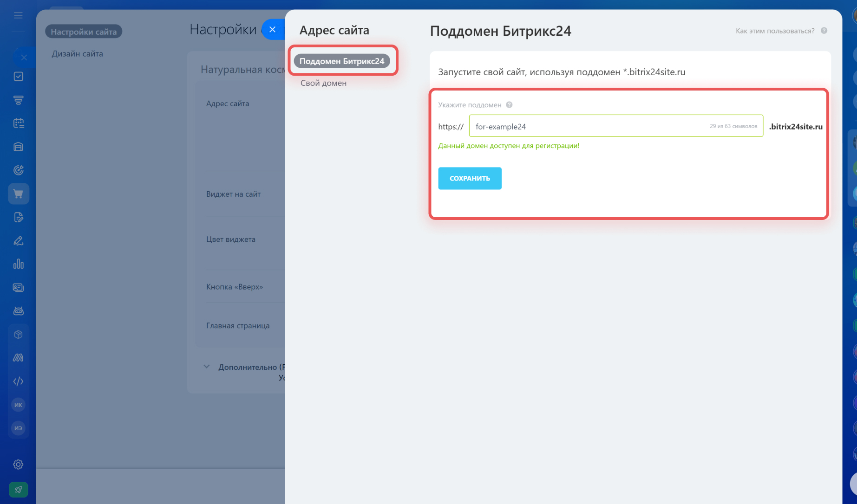The height and width of the screenshot is (504, 857).
Task: Open the Как этим пользоваться? link
Action: tap(775, 31)
